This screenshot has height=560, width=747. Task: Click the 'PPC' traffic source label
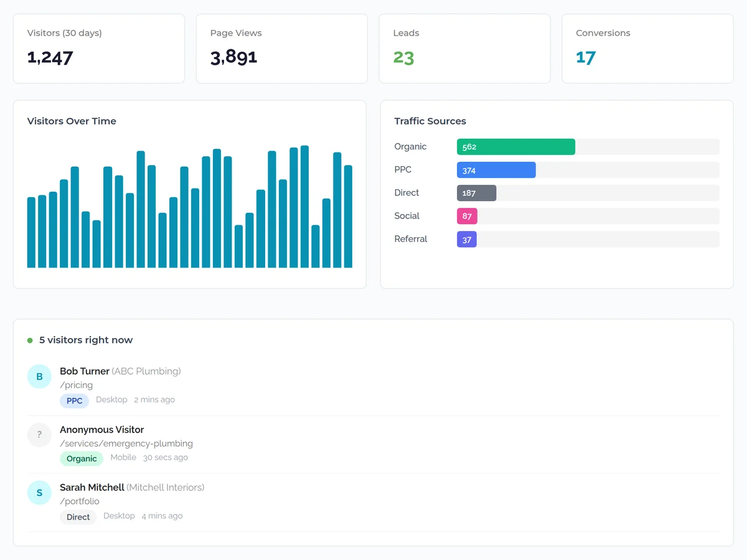pos(403,170)
